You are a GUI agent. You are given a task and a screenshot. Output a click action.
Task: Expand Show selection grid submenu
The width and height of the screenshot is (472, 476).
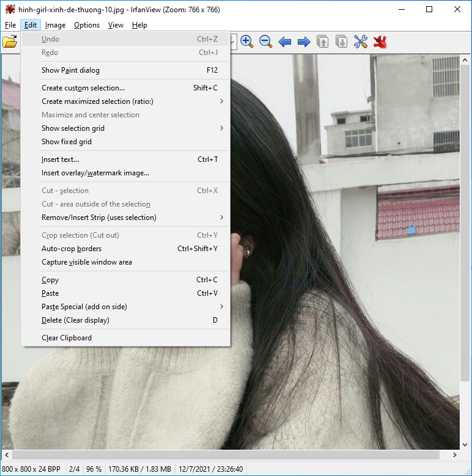click(x=221, y=128)
